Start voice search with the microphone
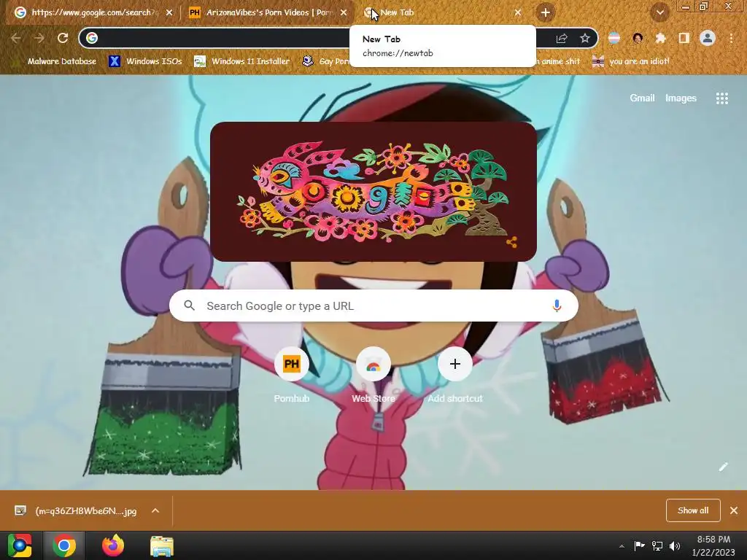The width and height of the screenshot is (747, 560). 557,306
